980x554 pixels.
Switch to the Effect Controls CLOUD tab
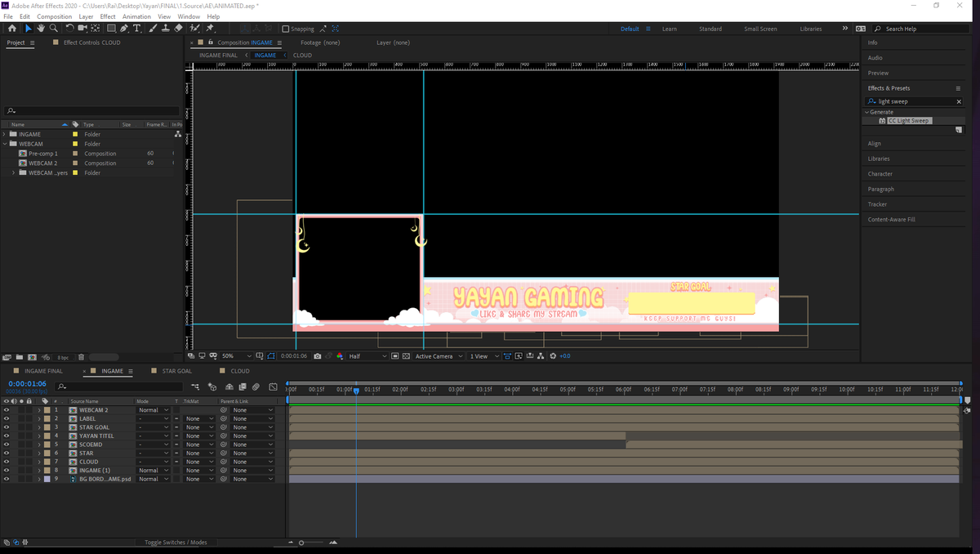click(91, 42)
